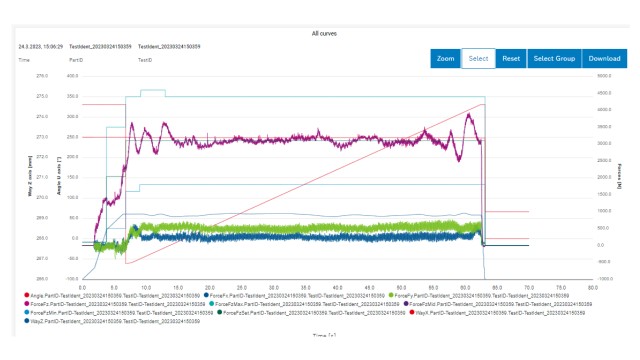Click the timestamp 24.3.2023, 15:06:29

click(x=41, y=47)
